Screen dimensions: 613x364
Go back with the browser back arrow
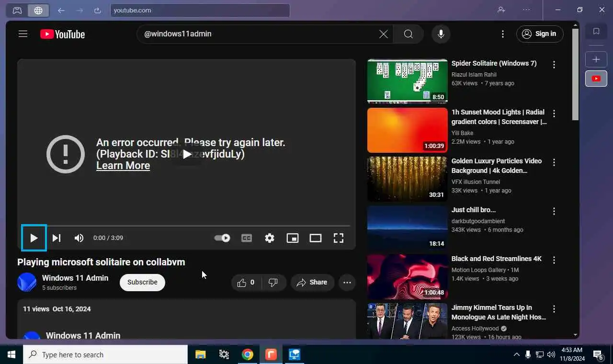(x=61, y=10)
